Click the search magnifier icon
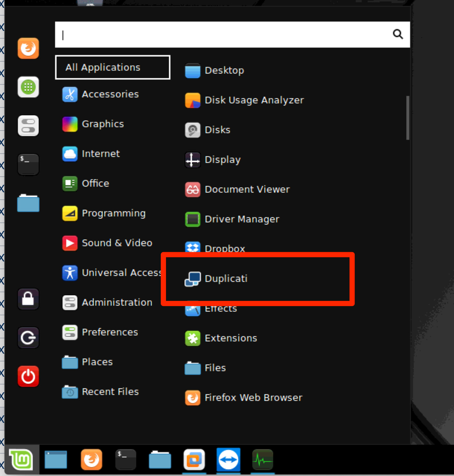Image resolution: width=454 pixels, height=476 pixels. (x=398, y=34)
